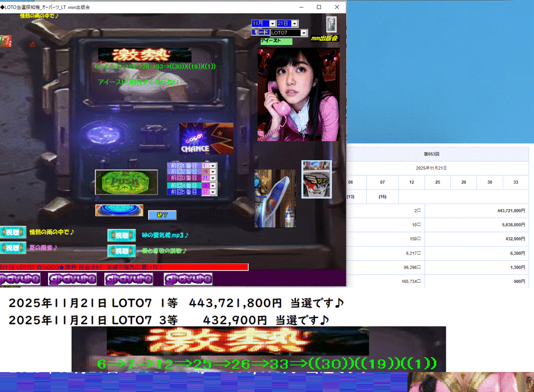Click the blue モード label button
This screenshot has width=534, height=392.
click(260, 33)
